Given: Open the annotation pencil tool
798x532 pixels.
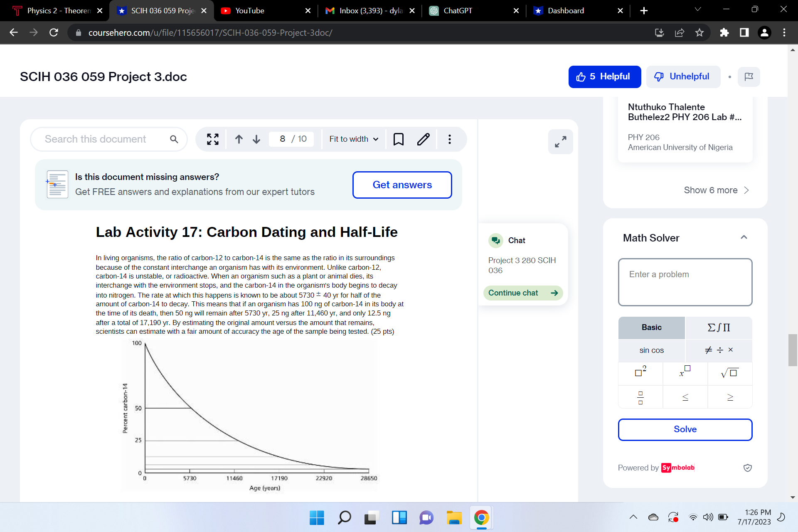Looking at the screenshot, I should pos(423,139).
